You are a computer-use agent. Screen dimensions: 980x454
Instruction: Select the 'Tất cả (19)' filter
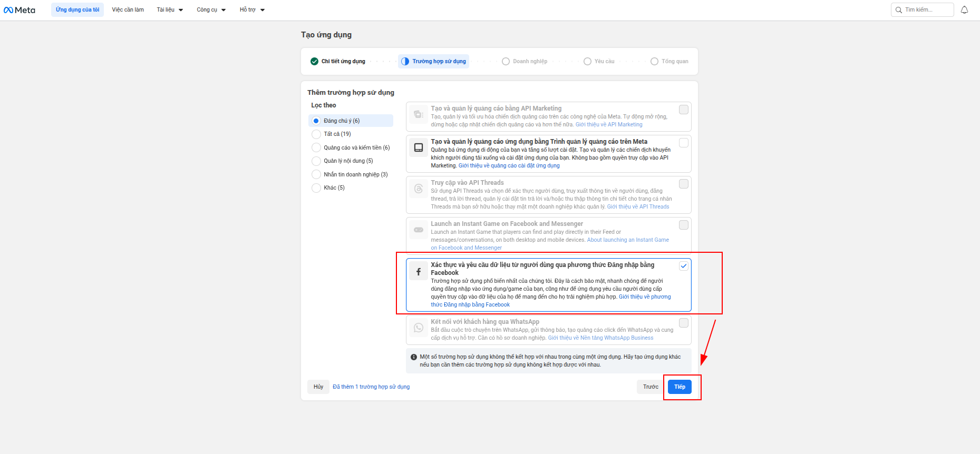coord(316,134)
